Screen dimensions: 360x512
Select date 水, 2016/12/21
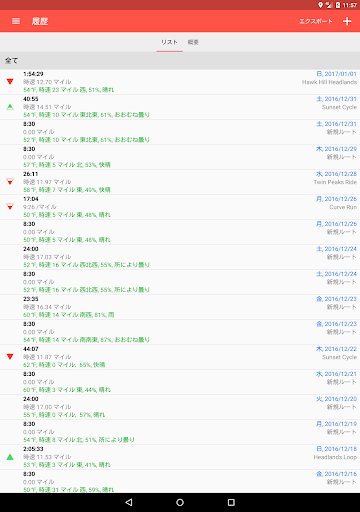pyautogui.click(x=336, y=374)
